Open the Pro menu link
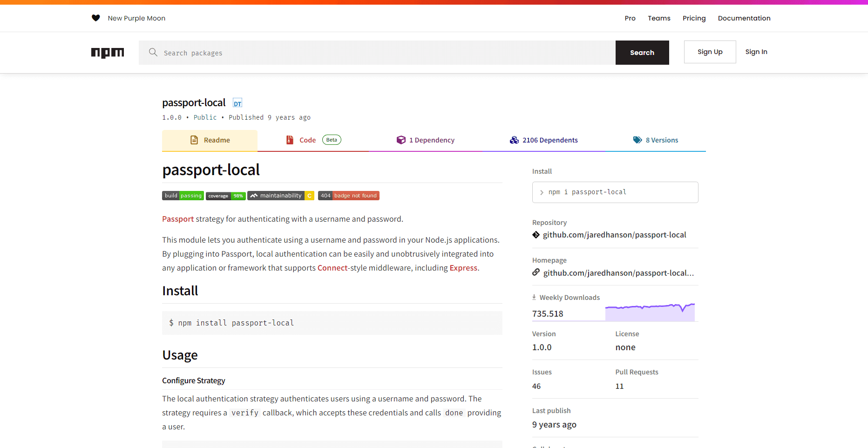This screenshot has height=448, width=868. point(630,18)
